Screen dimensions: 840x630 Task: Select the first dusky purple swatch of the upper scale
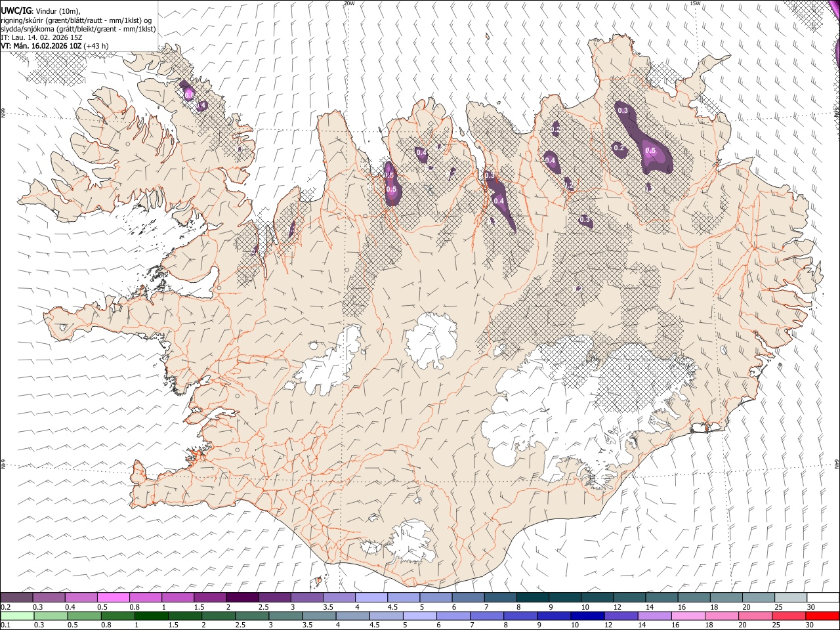click(x=17, y=598)
